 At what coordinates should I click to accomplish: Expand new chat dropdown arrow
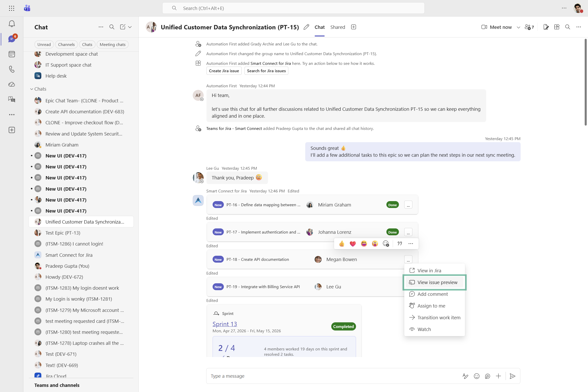click(x=130, y=27)
